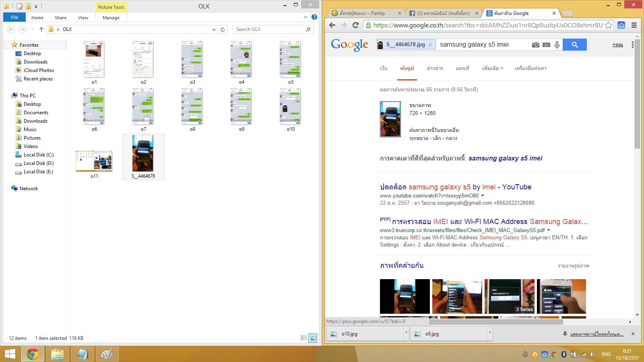Image resolution: width=644 pixels, height=362 pixels.
Task: Open the เครื่องมือค้นหา search tools
Action: click(x=530, y=68)
